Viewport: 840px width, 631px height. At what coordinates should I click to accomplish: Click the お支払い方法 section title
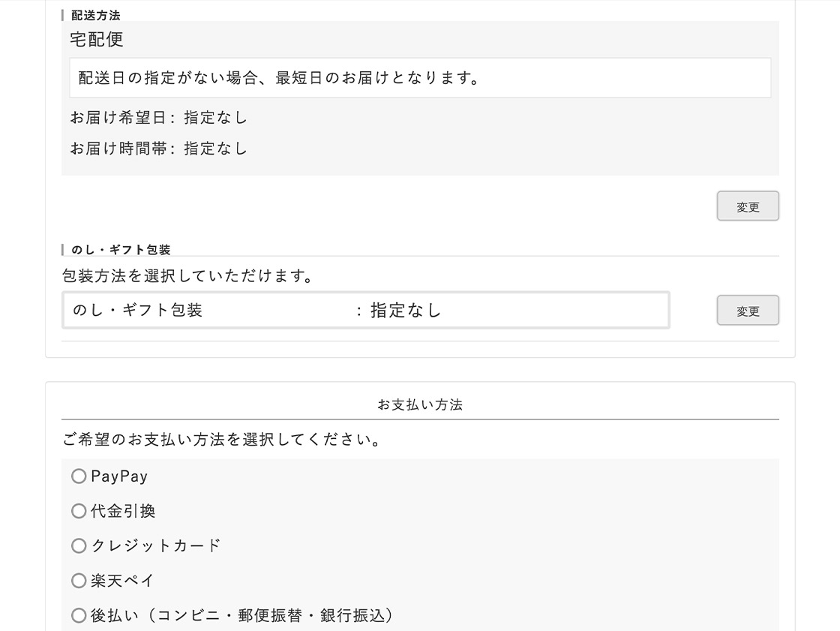tap(420, 405)
